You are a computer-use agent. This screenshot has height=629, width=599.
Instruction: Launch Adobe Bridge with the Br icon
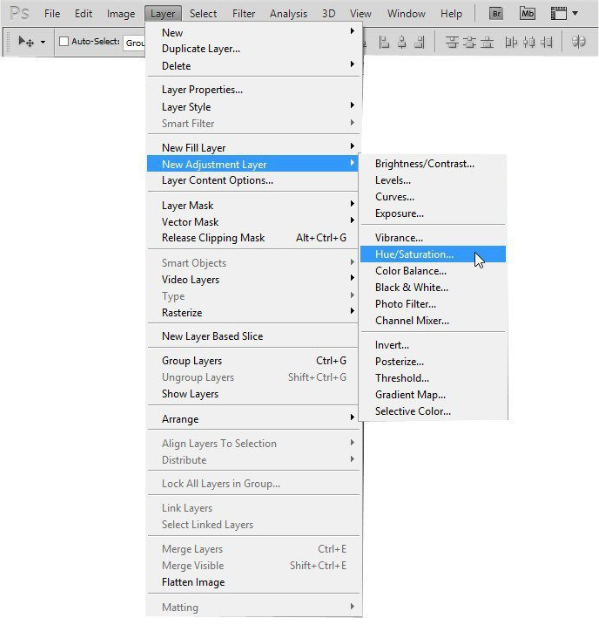click(496, 14)
